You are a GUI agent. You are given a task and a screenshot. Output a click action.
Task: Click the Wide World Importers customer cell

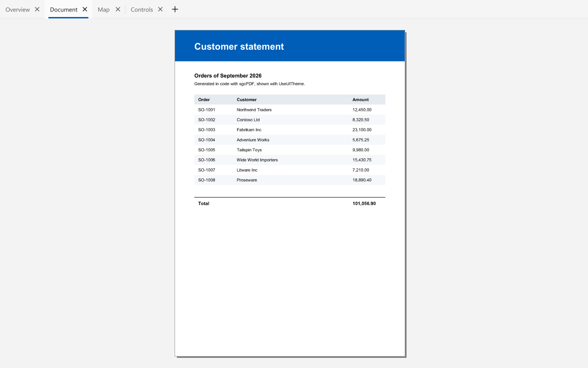coord(257,161)
